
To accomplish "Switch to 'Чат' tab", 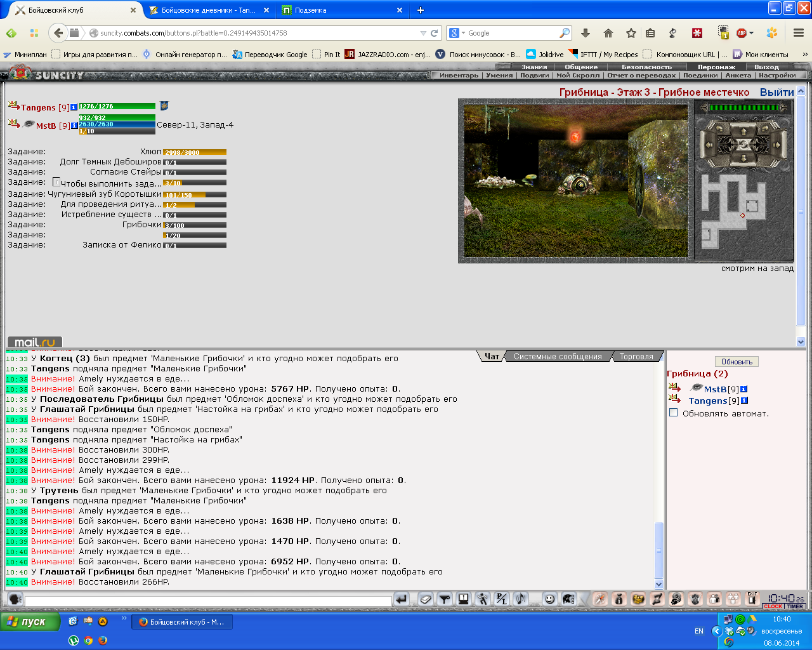I will pos(492,357).
